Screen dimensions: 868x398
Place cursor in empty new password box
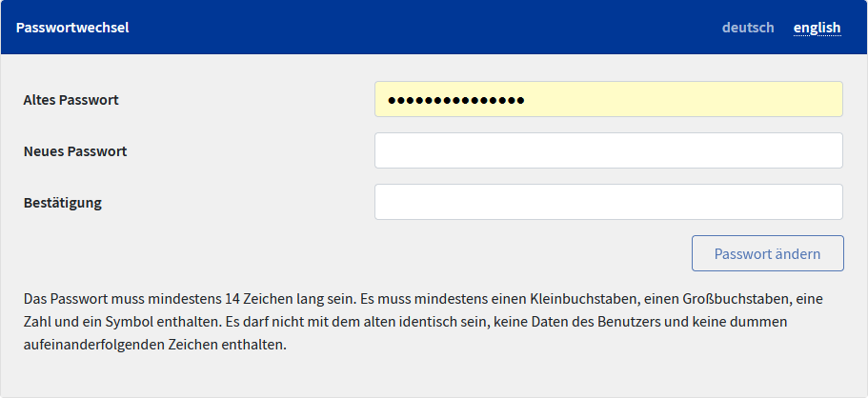pyautogui.click(x=608, y=150)
